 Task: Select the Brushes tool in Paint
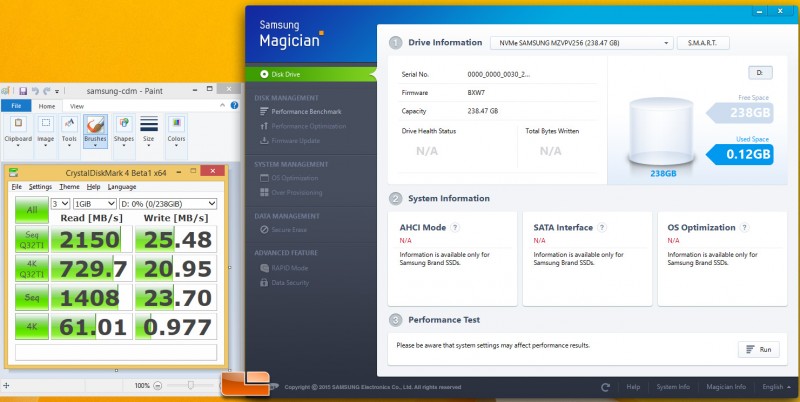pyautogui.click(x=96, y=130)
